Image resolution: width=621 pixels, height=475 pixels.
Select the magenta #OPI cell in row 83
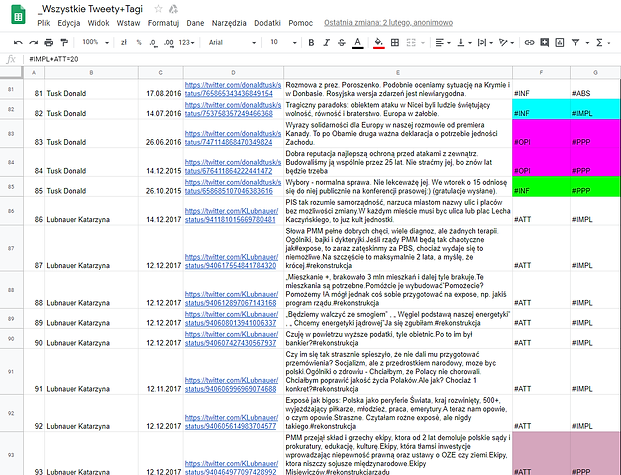click(x=541, y=134)
